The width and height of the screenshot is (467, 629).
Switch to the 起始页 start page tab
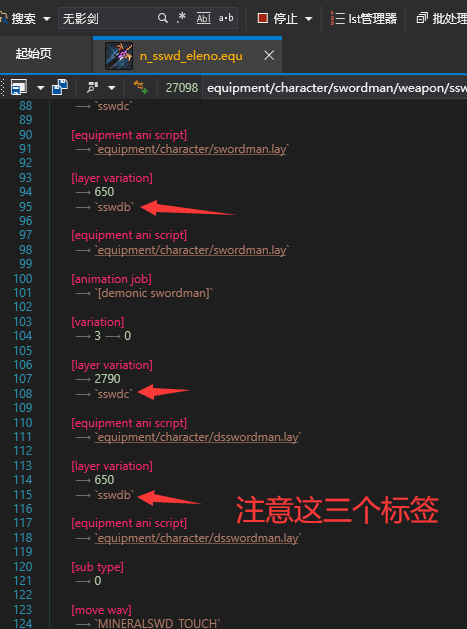click(x=34, y=54)
